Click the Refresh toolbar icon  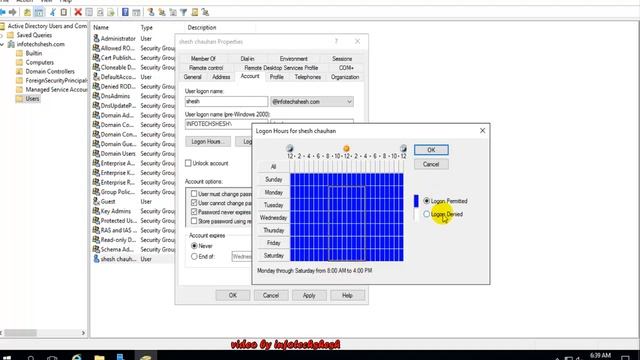100,12
